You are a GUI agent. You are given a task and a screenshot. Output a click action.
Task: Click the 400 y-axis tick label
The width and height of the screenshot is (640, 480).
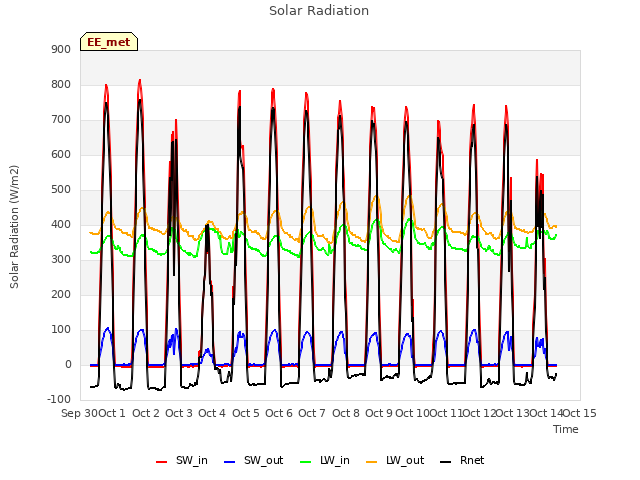coord(61,224)
